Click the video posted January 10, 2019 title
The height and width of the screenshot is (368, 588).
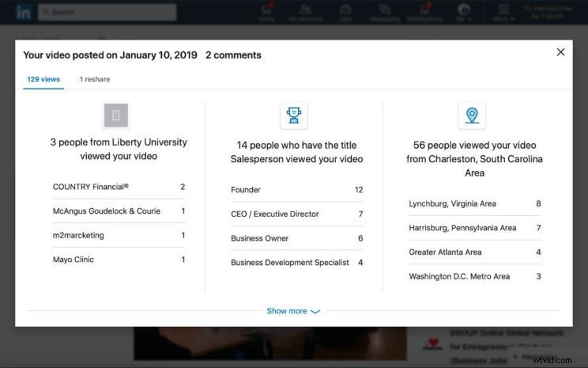pos(111,55)
